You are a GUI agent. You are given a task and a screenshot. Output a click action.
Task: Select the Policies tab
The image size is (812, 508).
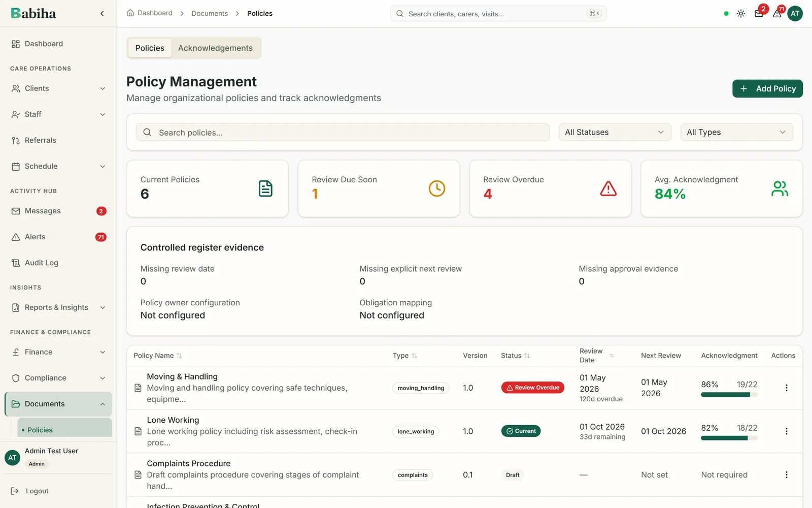click(150, 48)
